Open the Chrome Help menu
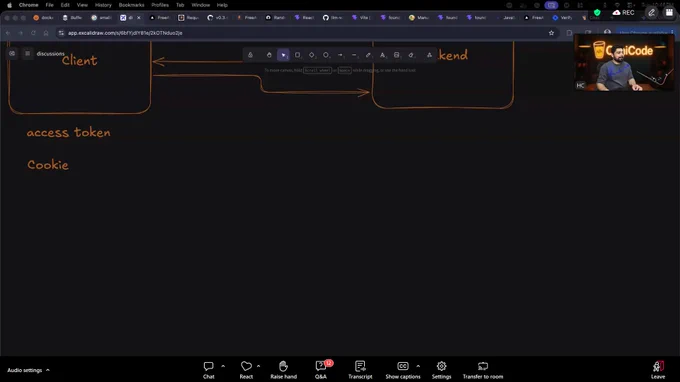The image size is (680, 382). click(x=222, y=5)
